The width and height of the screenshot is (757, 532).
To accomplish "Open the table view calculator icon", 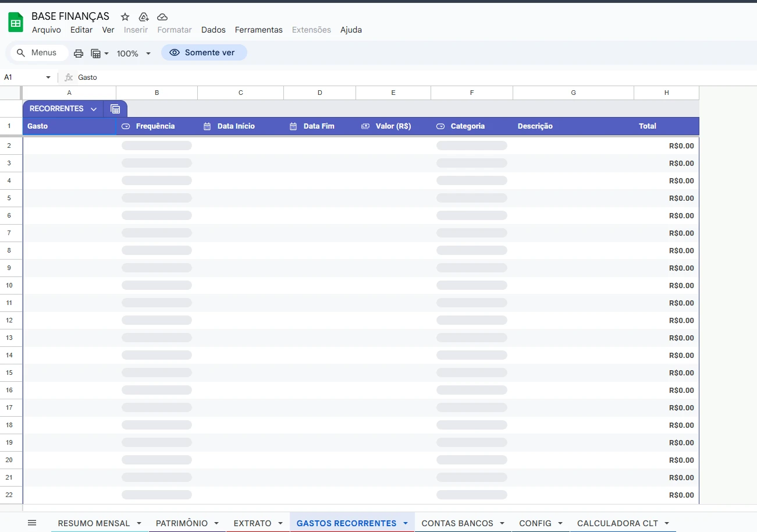I will pyautogui.click(x=115, y=109).
